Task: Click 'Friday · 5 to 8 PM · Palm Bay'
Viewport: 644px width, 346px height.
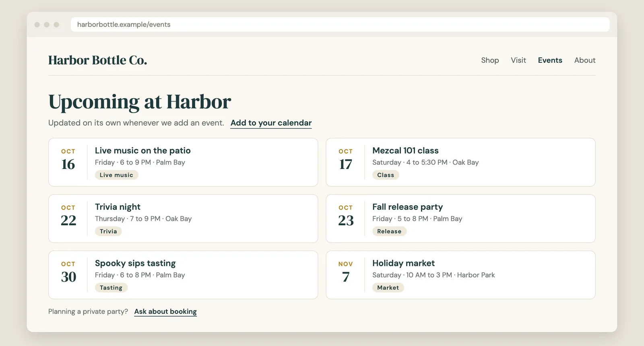Action: 417,219
